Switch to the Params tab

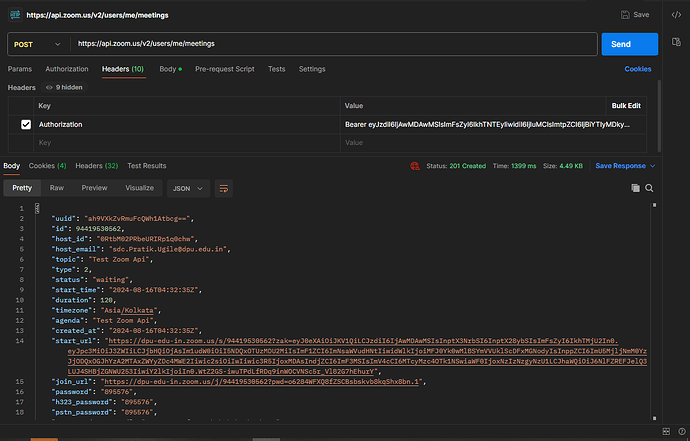tap(19, 69)
